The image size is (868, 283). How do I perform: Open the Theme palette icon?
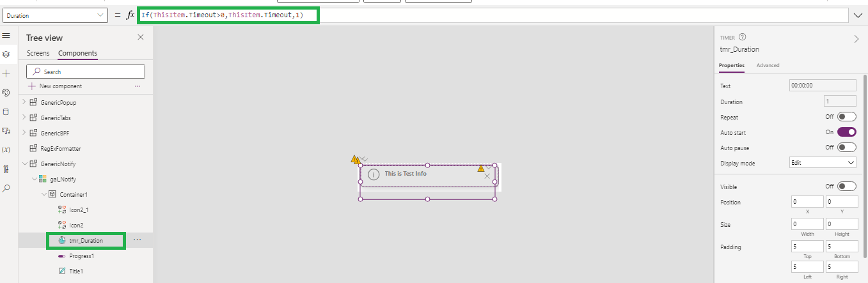pyautogui.click(x=6, y=93)
